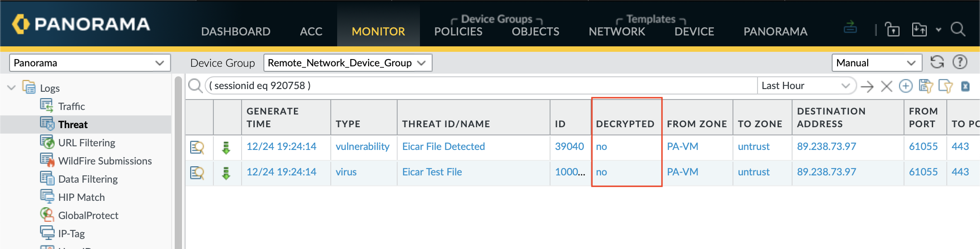Click inside the sessionid filter field
The height and width of the screenshot is (249, 980).
[x=481, y=85]
